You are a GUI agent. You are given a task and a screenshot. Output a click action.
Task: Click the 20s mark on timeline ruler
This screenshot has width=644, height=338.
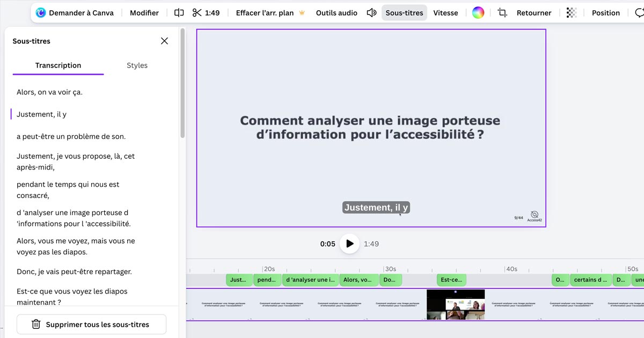[269, 269]
